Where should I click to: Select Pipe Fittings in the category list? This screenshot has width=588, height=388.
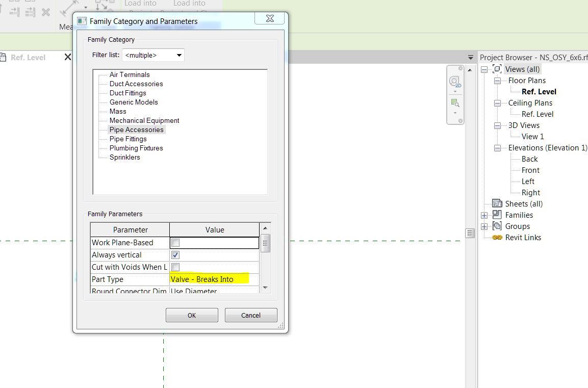[128, 139]
